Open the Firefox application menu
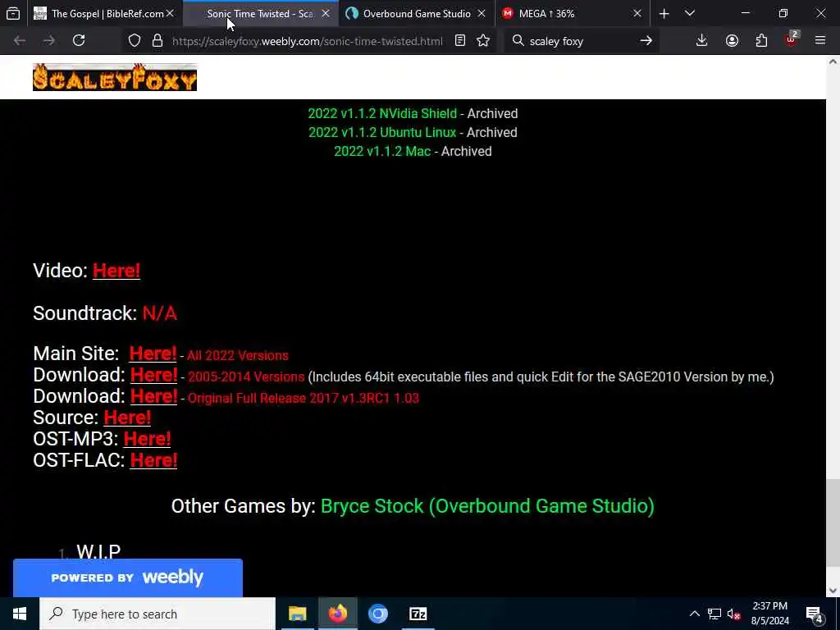 tap(820, 41)
